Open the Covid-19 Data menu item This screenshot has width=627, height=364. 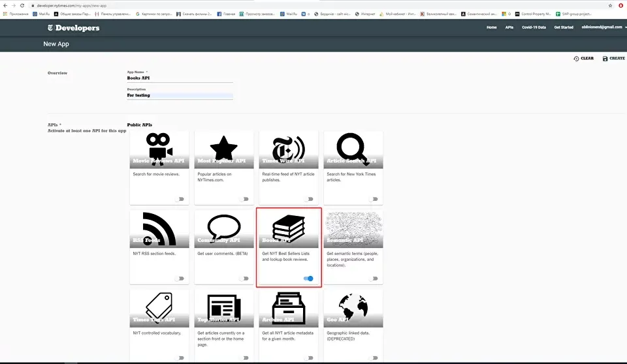(x=534, y=27)
